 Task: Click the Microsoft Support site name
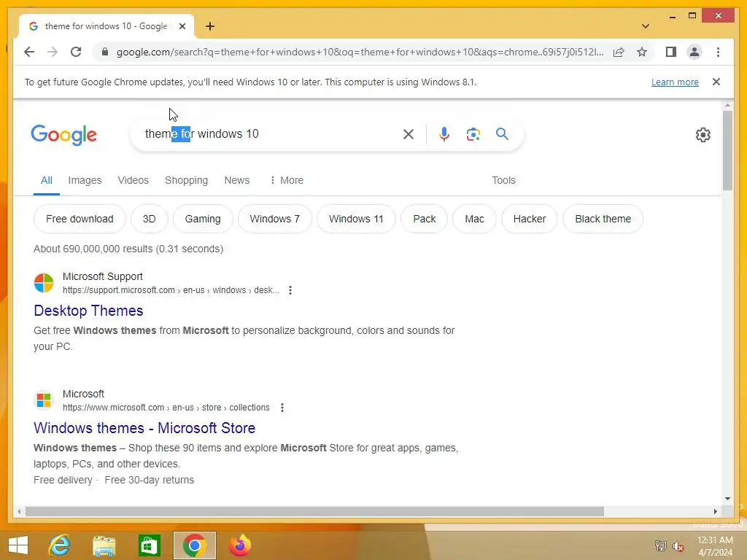click(102, 276)
